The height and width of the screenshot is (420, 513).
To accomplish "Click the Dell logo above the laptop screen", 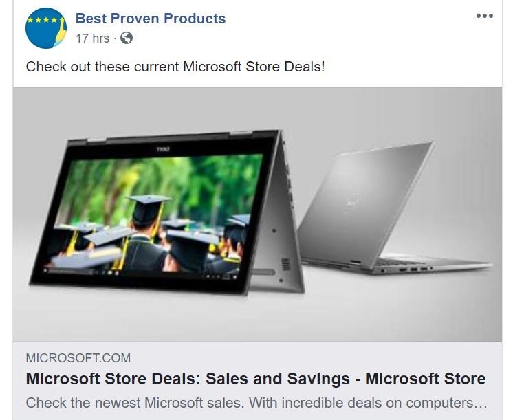I will (x=162, y=149).
